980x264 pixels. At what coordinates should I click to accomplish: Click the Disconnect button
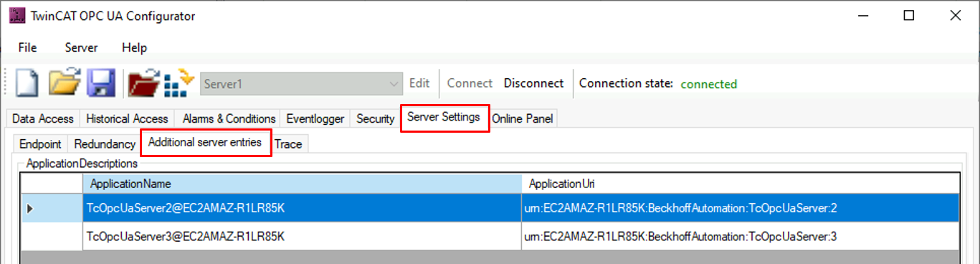(x=533, y=83)
